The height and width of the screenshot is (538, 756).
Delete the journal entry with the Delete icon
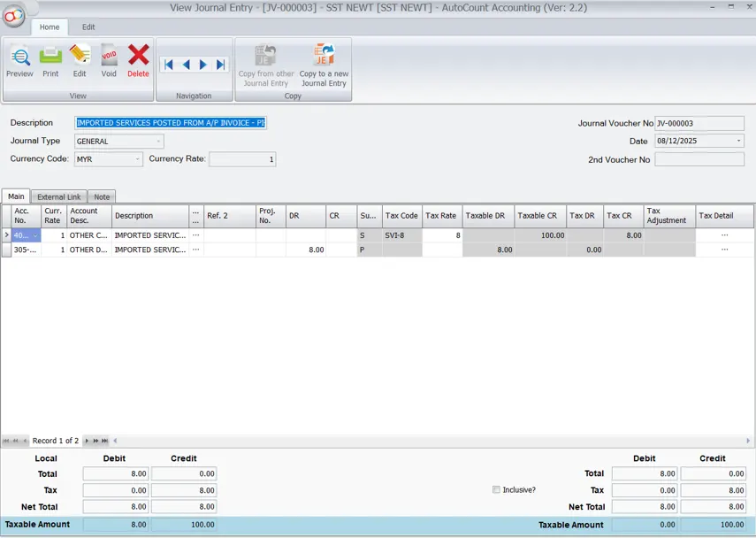(138, 60)
